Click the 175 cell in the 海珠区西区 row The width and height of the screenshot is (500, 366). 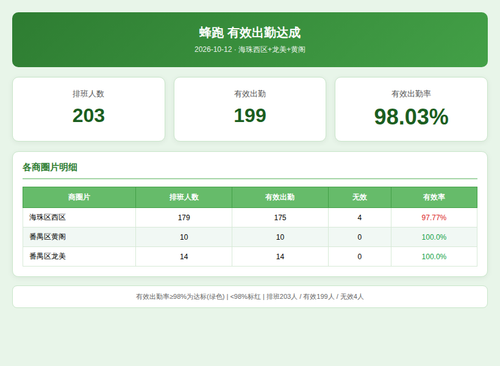pyautogui.click(x=280, y=218)
